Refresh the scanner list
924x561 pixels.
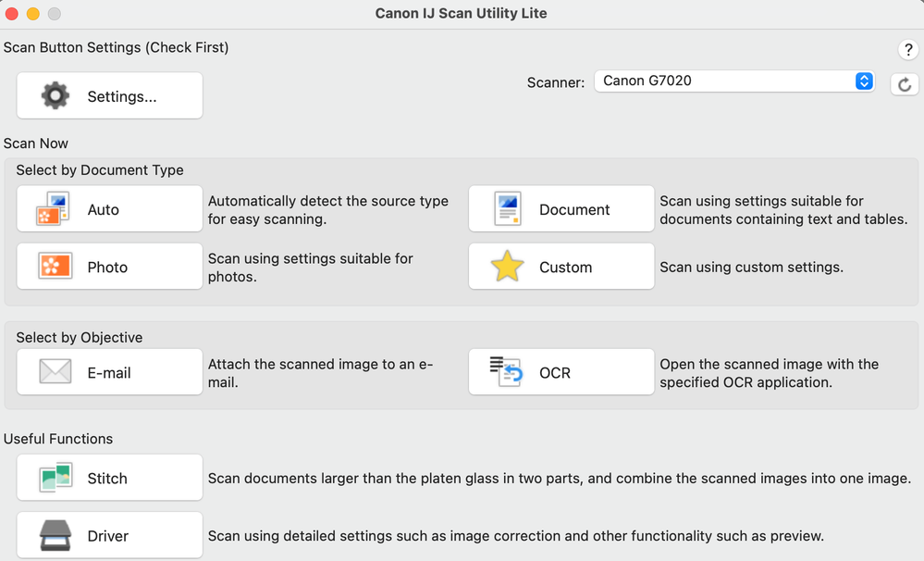(904, 84)
